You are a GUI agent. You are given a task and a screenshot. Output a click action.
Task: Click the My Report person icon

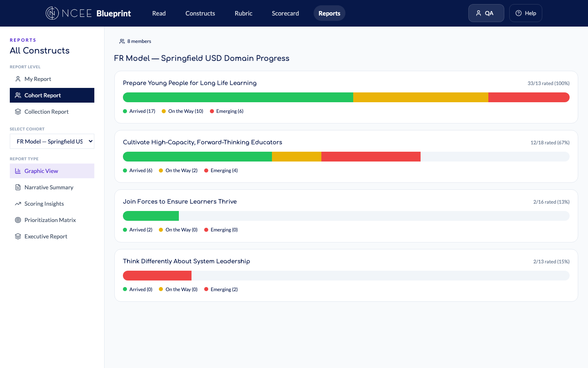coord(18,79)
